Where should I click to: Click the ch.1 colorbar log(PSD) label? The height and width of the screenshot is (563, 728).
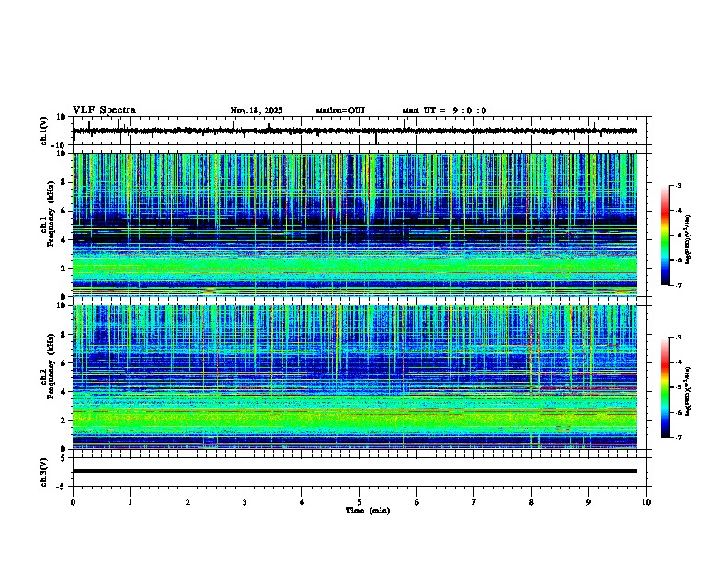[x=688, y=240]
